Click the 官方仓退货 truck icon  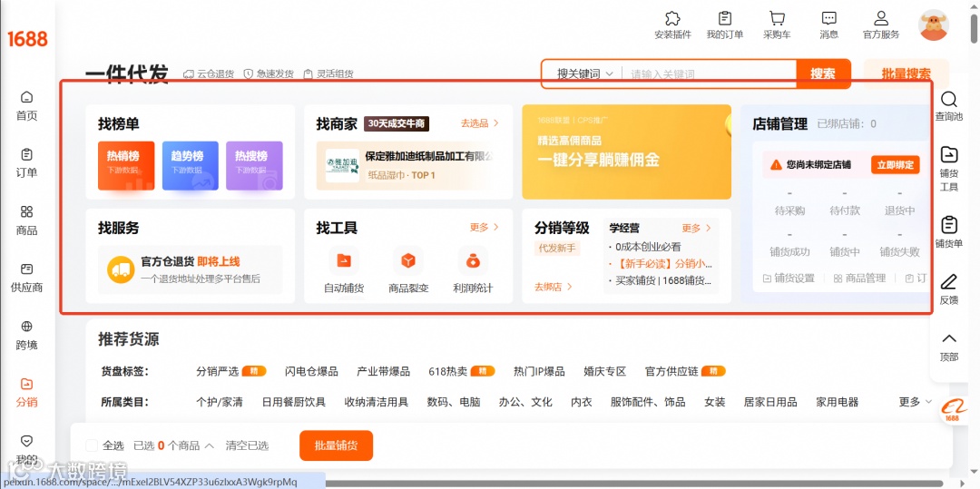pyautogui.click(x=122, y=269)
